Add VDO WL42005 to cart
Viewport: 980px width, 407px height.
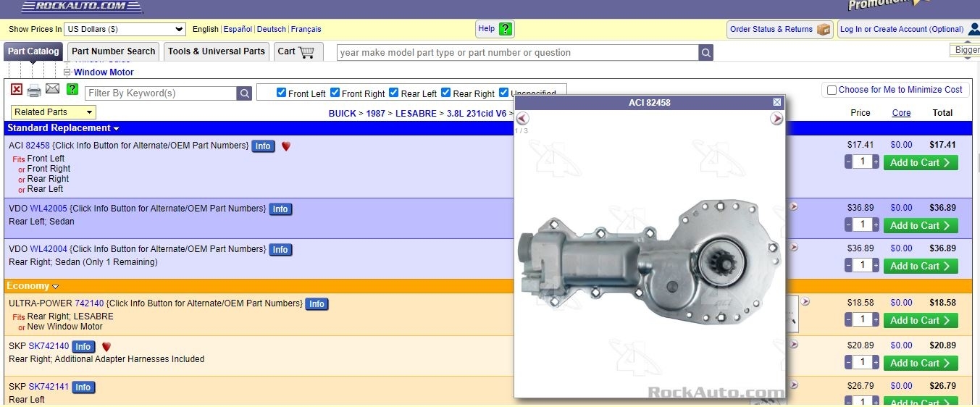(x=921, y=225)
